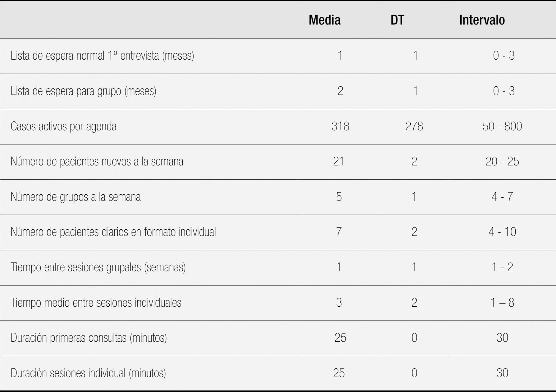Click 'Número de pacientes diarios en formato individual'
The image size is (556, 392).
click(x=113, y=232)
